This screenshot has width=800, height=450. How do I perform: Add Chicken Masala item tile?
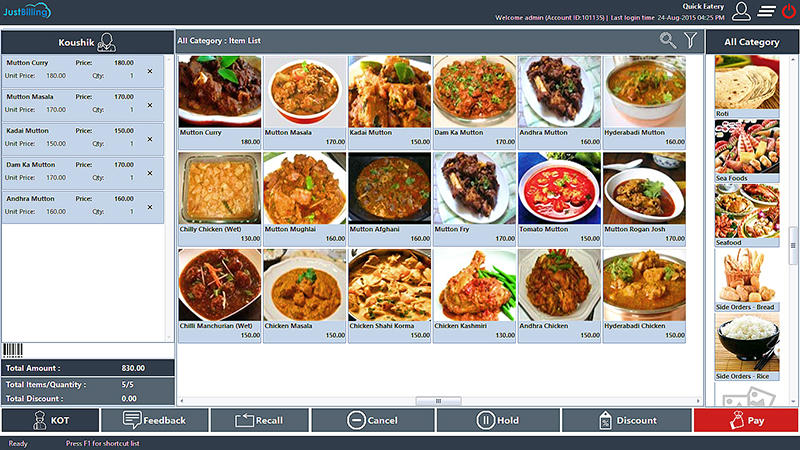click(x=305, y=295)
